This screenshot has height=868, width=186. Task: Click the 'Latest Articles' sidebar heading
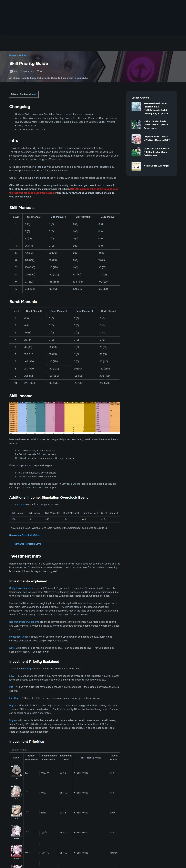pos(140,98)
